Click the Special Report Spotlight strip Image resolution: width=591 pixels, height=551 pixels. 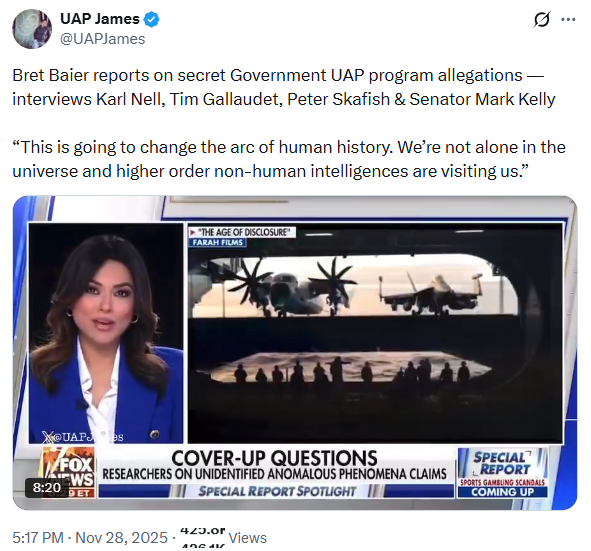pyautogui.click(x=276, y=491)
